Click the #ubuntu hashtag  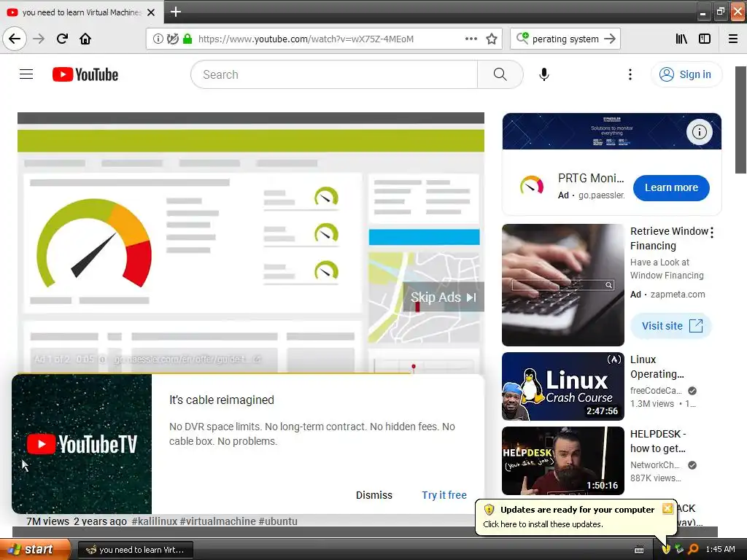(278, 521)
